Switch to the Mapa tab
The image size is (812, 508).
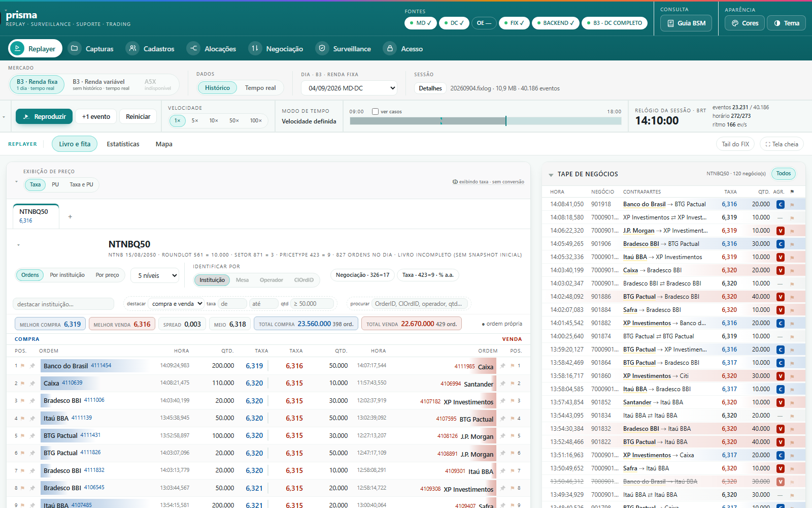tap(164, 144)
